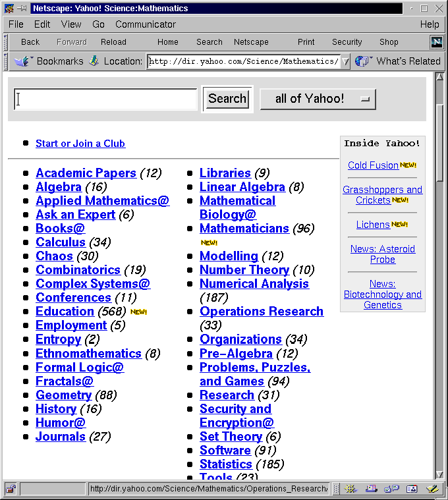The height and width of the screenshot is (500, 448).
Task: Collapse the location toolbar handle
Action: (5, 61)
